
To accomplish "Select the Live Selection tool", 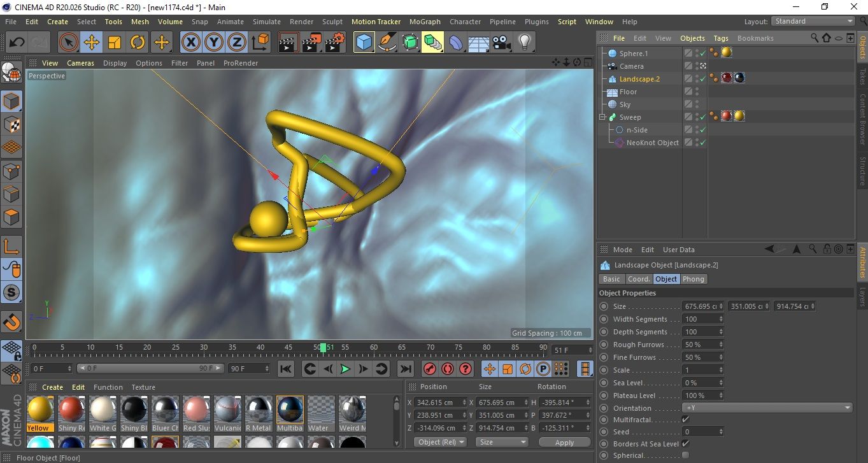I will (x=69, y=43).
